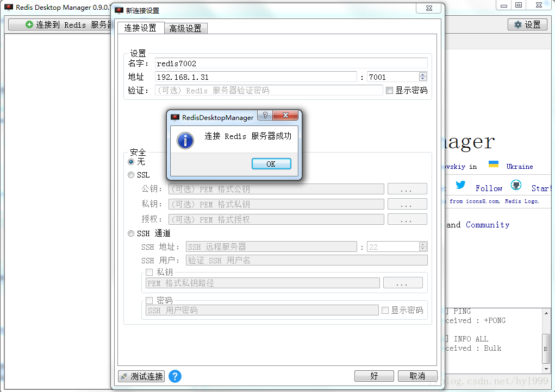This screenshot has width=555, height=392.
Task: Switch to the 高级设置 tab
Action: click(x=186, y=27)
